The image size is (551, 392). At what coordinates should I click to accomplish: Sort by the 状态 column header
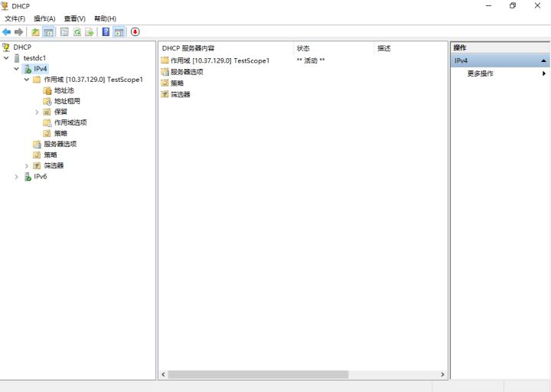[334, 48]
